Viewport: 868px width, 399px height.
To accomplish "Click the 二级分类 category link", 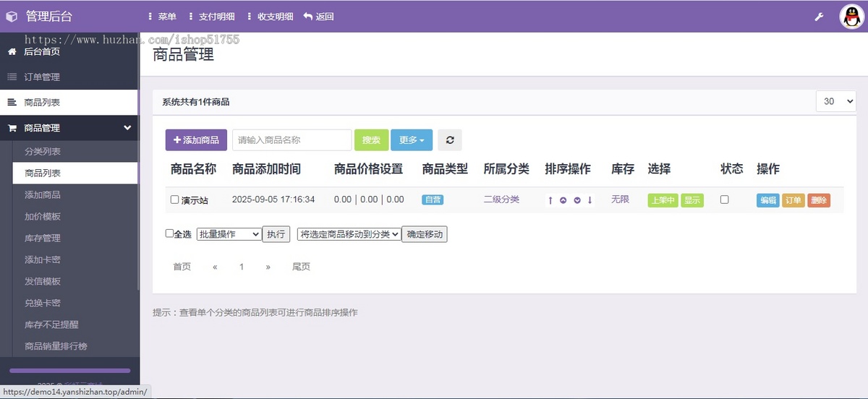I will (501, 199).
